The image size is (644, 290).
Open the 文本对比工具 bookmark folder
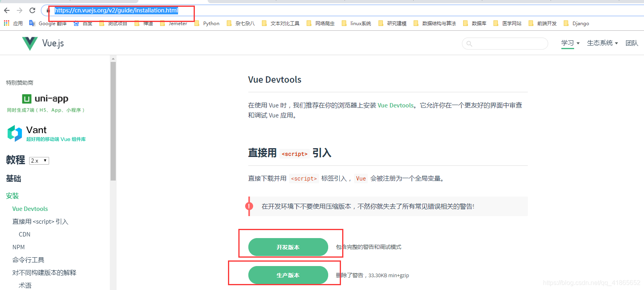pyautogui.click(x=280, y=24)
